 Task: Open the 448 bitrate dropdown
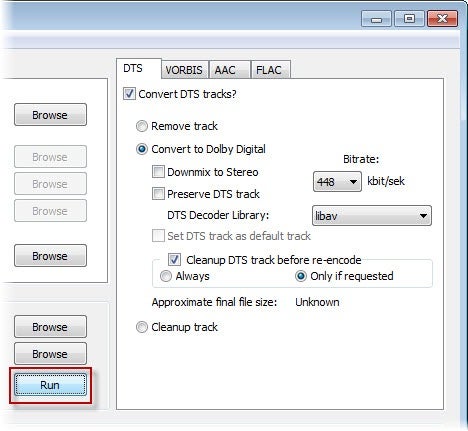337,182
